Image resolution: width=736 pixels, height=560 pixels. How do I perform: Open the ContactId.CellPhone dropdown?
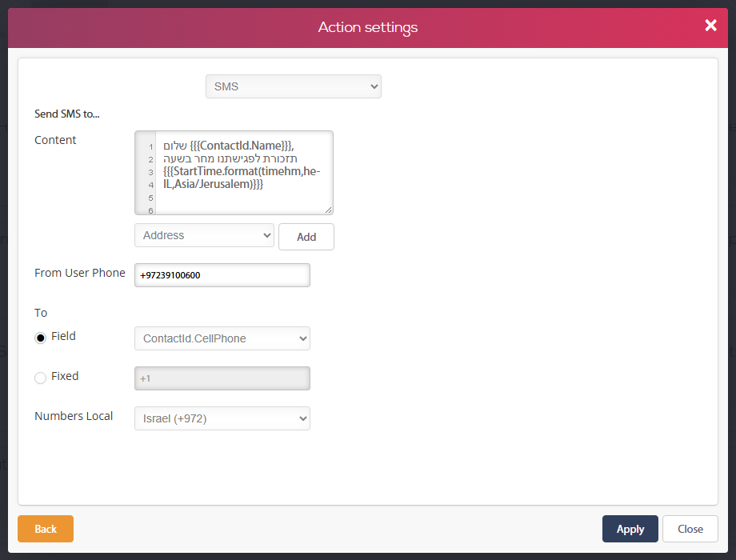click(x=222, y=338)
